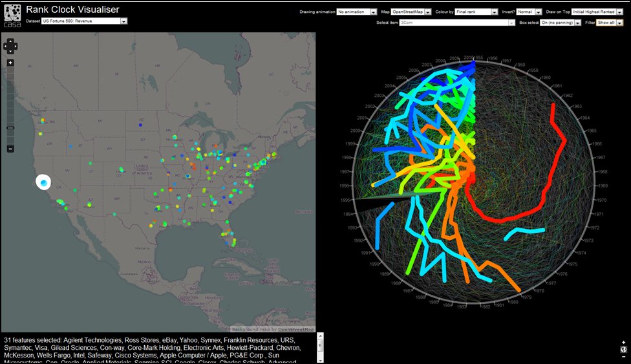Pan the map up with the arrow control

10,41
